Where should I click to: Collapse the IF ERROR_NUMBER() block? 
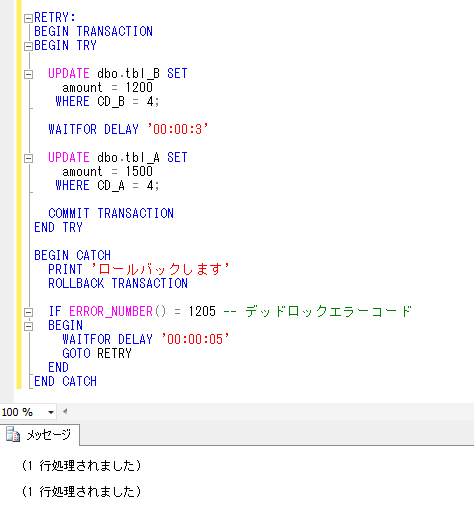tap(29, 312)
